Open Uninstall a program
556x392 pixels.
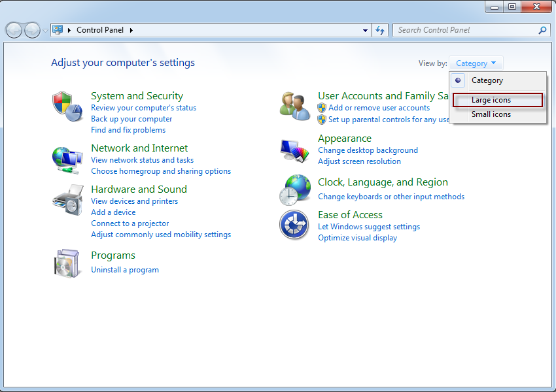coord(125,269)
